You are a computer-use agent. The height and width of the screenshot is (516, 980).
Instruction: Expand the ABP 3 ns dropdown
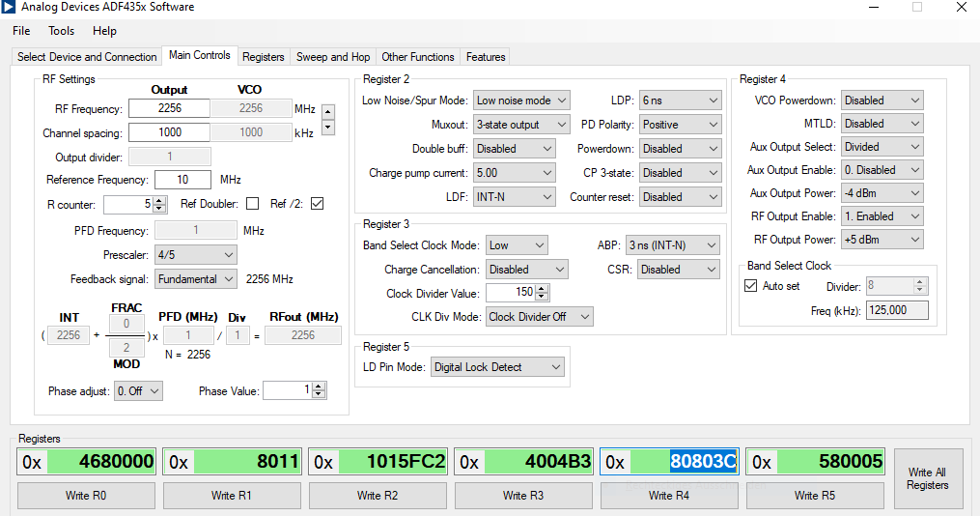click(673, 245)
